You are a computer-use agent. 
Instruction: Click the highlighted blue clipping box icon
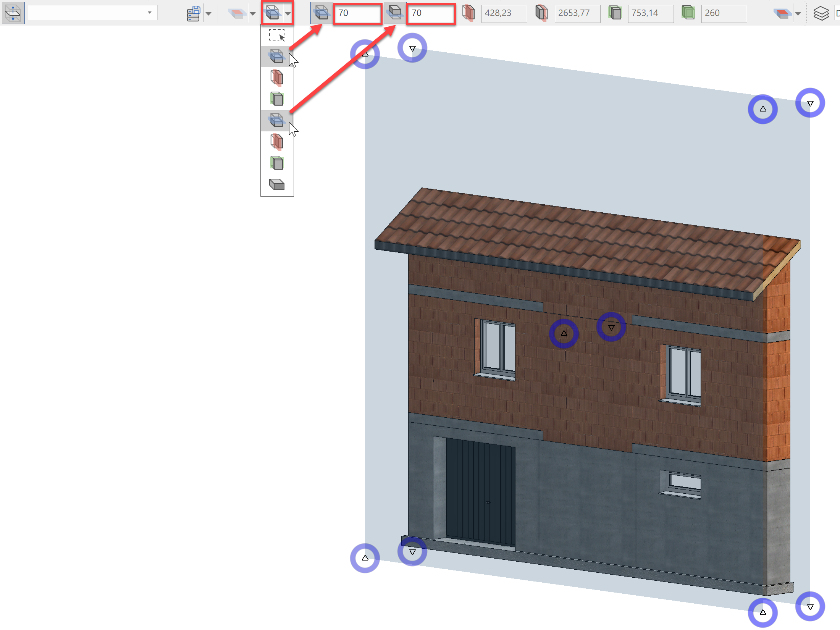click(272, 13)
